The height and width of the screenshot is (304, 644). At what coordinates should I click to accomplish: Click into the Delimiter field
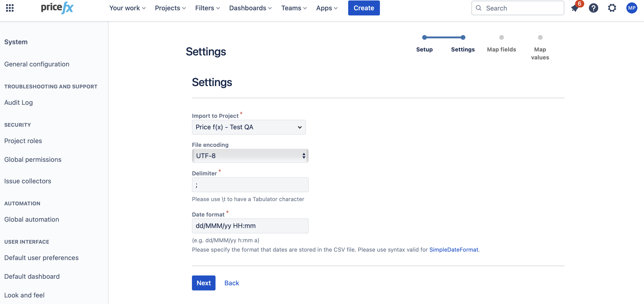click(x=250, y=185)
